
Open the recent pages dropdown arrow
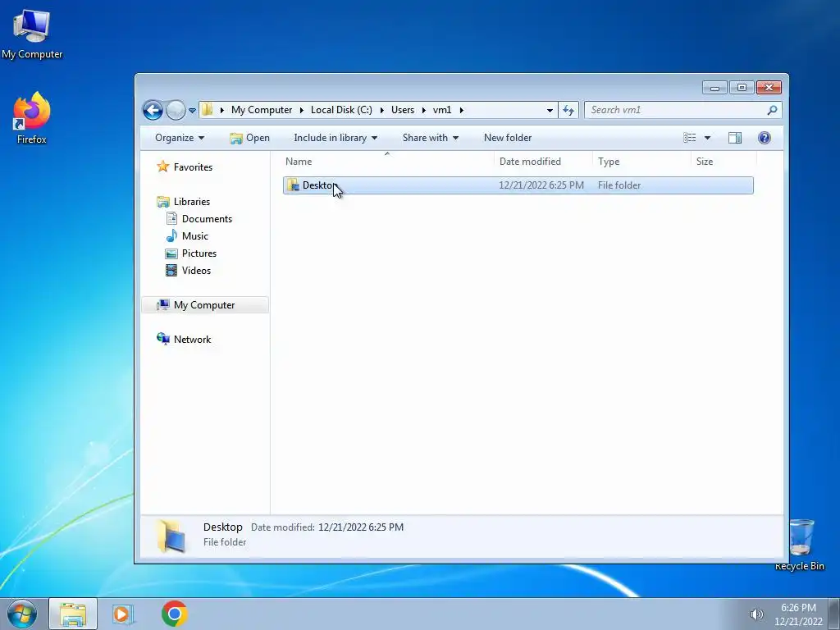[x=192, y=111]
